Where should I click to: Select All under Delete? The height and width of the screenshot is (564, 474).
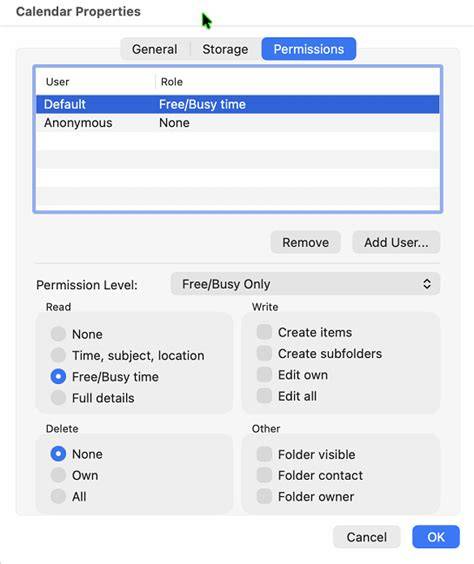coord(58,496)
